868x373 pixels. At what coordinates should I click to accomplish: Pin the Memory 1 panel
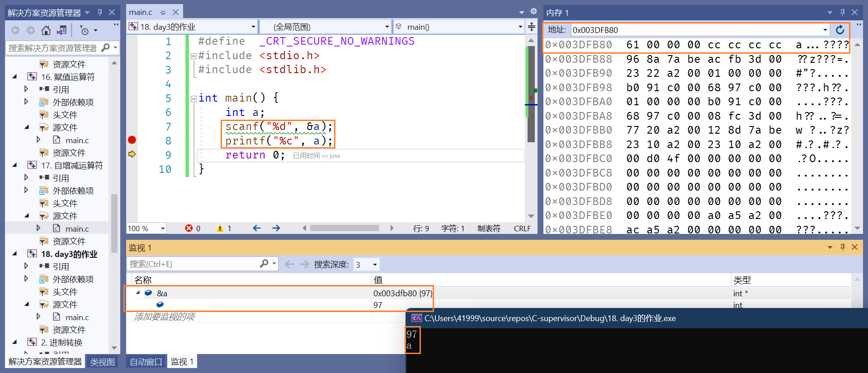(843, 12)
